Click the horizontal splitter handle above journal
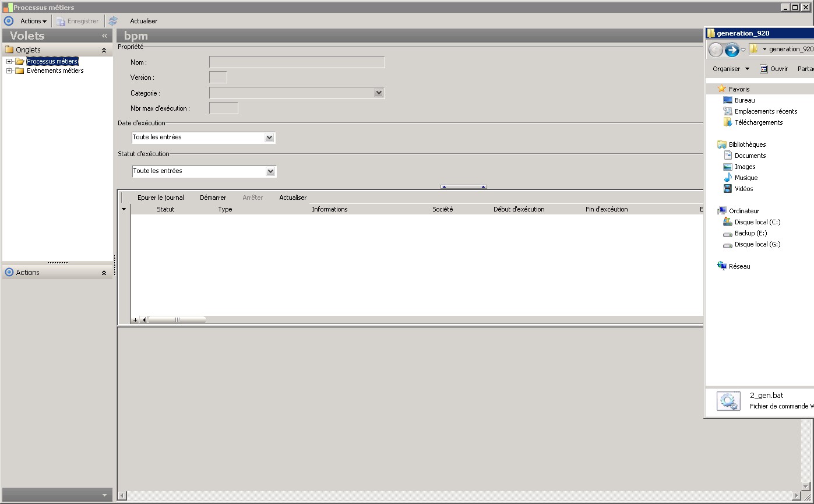814x504 pixels. (x=463, y=187)
